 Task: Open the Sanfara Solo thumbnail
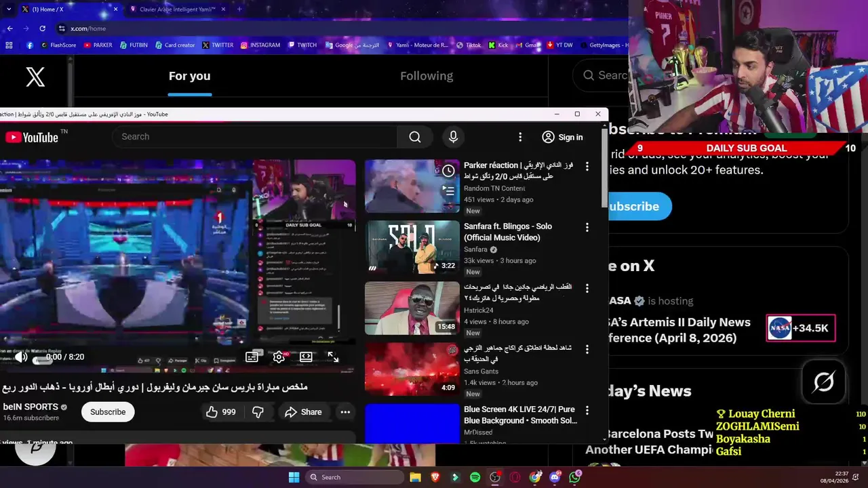(412, 247)
